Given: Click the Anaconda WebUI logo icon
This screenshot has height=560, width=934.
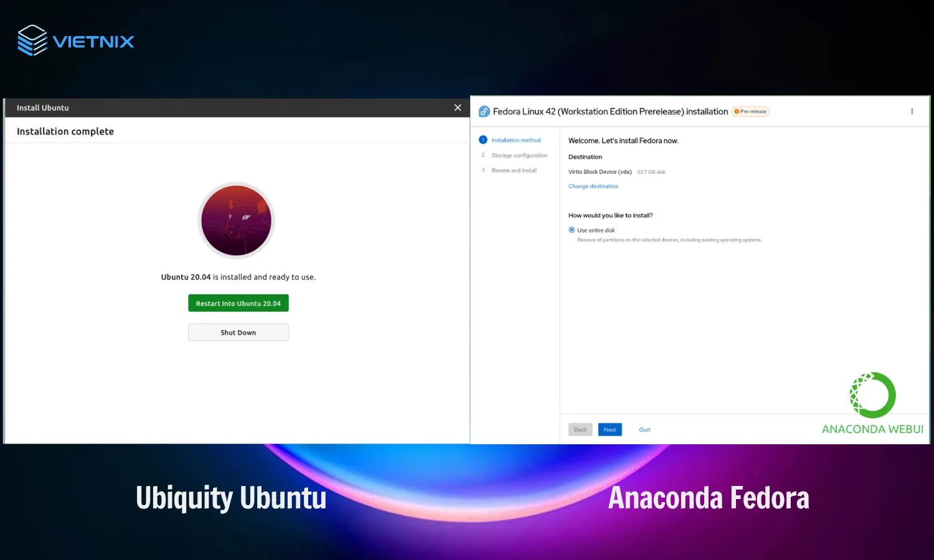Looking at the screenshot, I should point(872,395).
